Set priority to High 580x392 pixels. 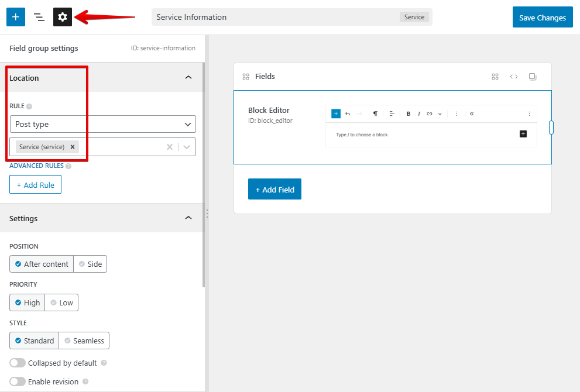pos(28,302)
